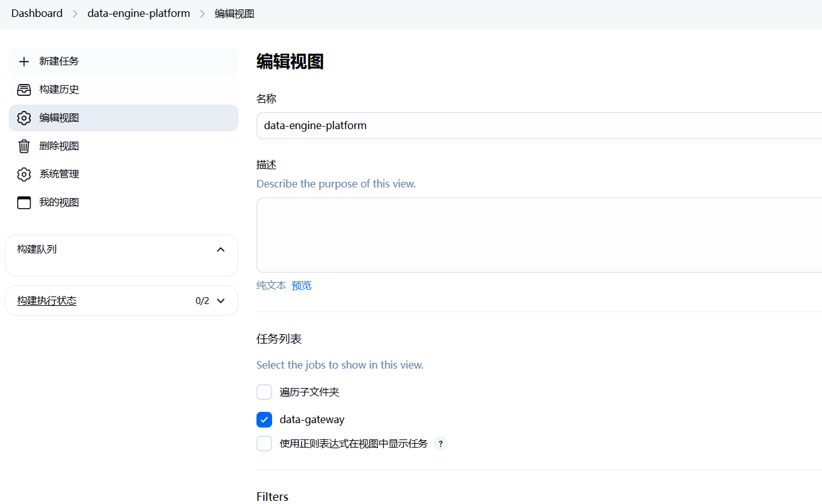Image resolution: width=822 pixels, height=504 pixels.
Task: Open data-engine-platform breadcrumb link
Action: 139,13
